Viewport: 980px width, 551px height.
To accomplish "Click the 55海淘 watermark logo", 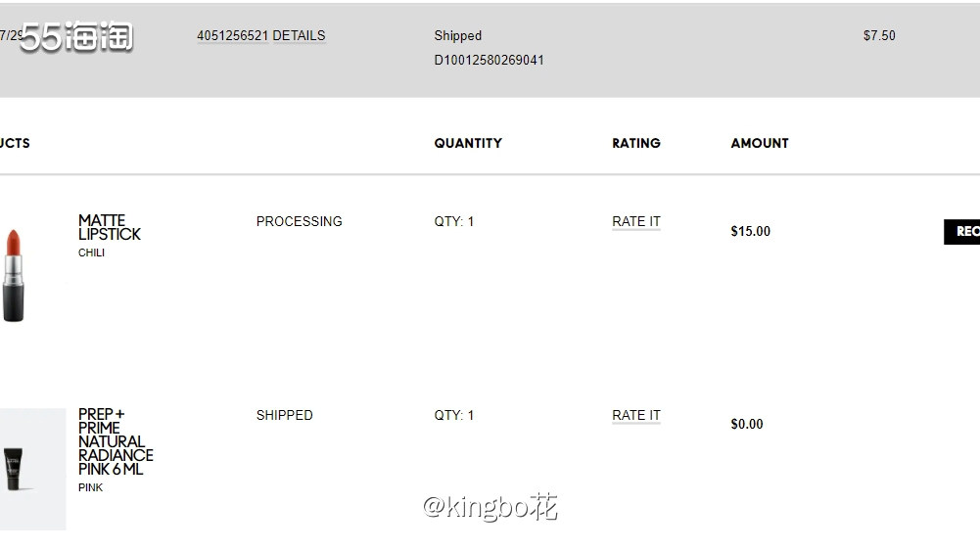I will [76, 36].
